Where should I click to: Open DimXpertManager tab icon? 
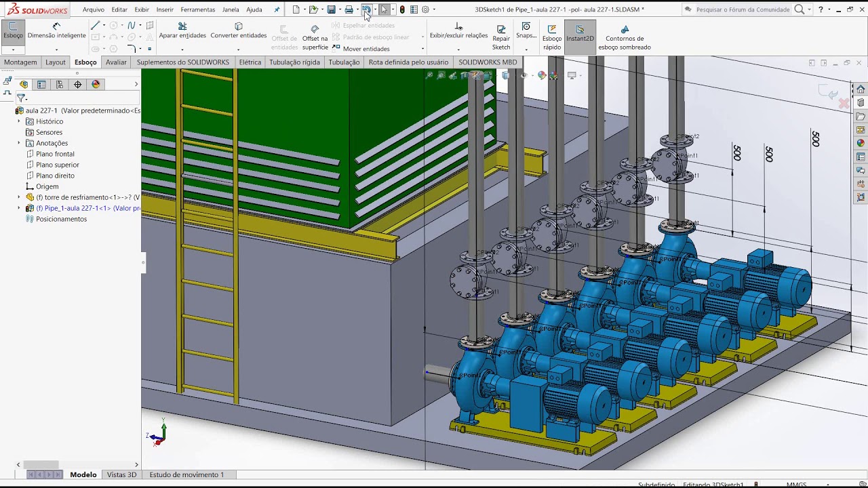(77, 84)
